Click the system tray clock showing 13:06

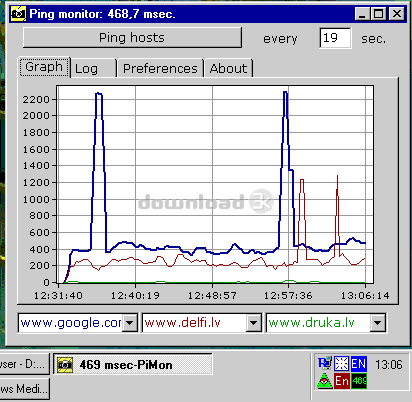[x=389, y=365]
